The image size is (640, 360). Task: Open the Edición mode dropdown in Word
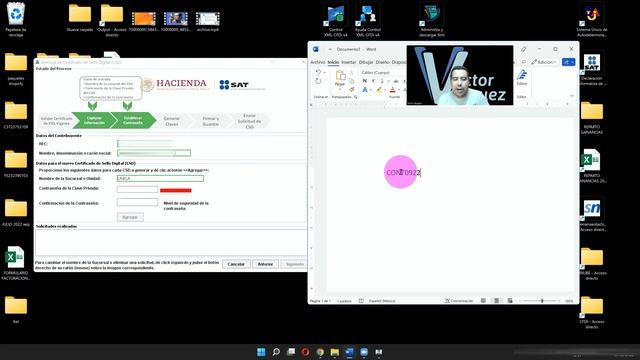pyautogui.click(x=544, y=62)
